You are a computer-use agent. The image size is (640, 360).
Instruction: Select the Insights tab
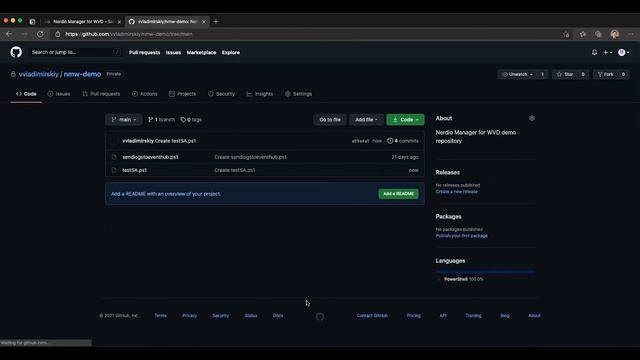pyautogui.click(x=260, y=94)
